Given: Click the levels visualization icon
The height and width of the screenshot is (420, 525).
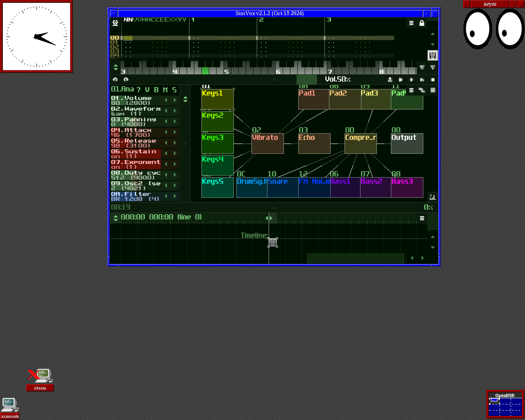Looking at the screenshot, I should click(x=432, y=197).
